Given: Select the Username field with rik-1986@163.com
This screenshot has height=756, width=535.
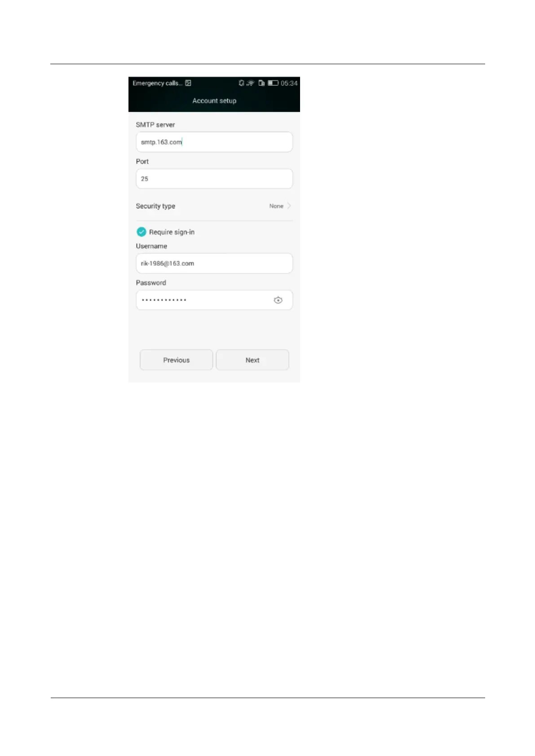Looking at the screenshot, I should click(x=214, y=264).
